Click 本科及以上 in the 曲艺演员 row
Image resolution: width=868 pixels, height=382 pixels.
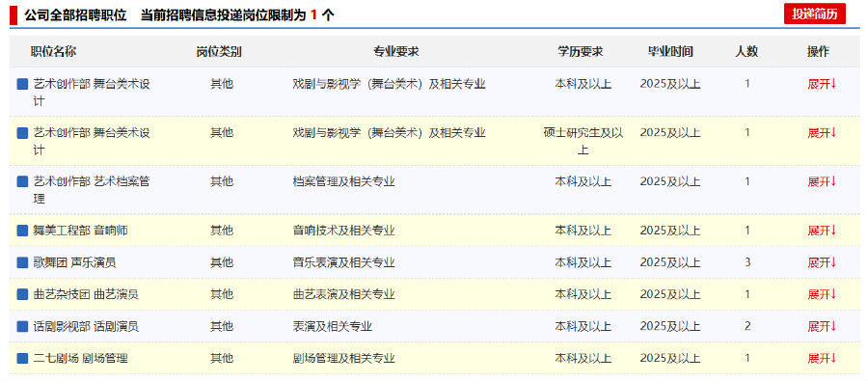pyautogui.click(x=583, y=294)
